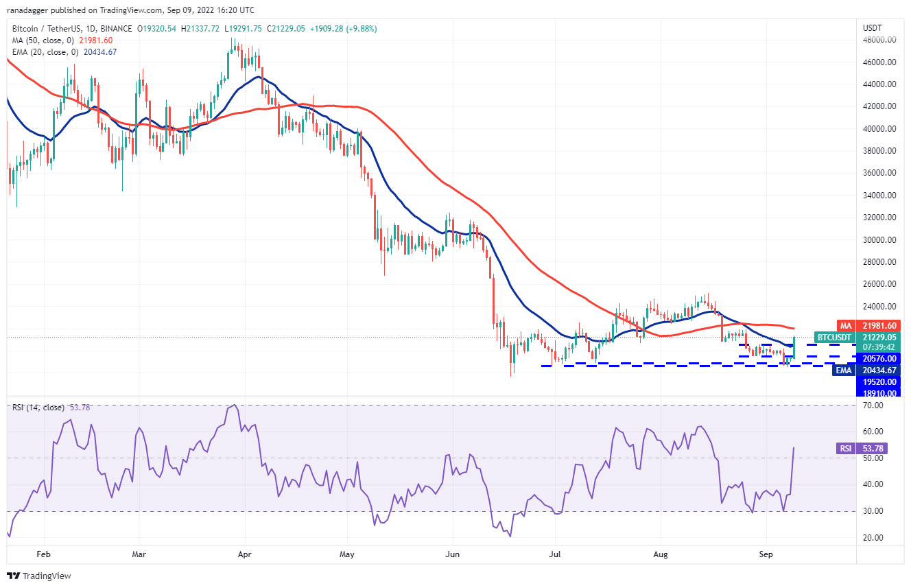
Task: Select the MA (50, close, 0) indicator label
Action: point(44,40)
